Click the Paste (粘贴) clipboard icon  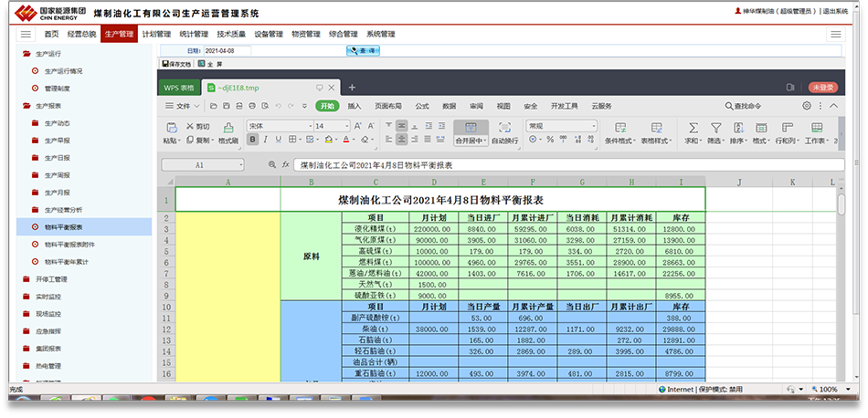[172, 127]
